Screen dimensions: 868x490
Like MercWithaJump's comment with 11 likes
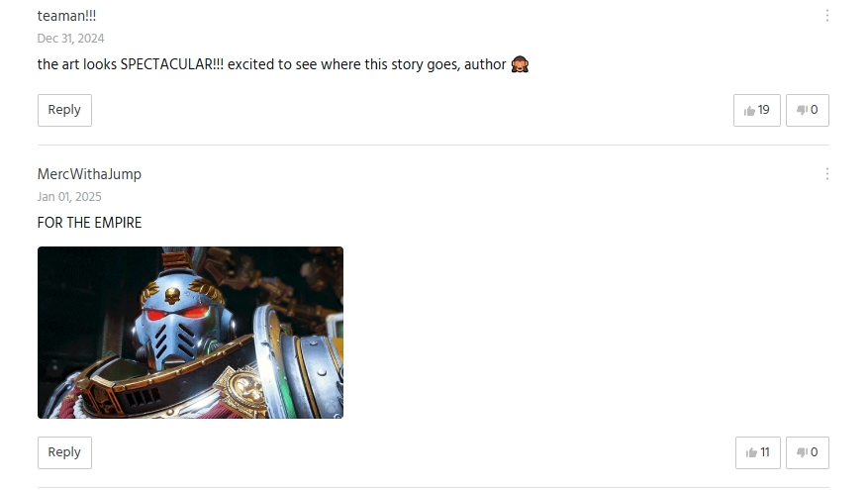coord(758,452)
